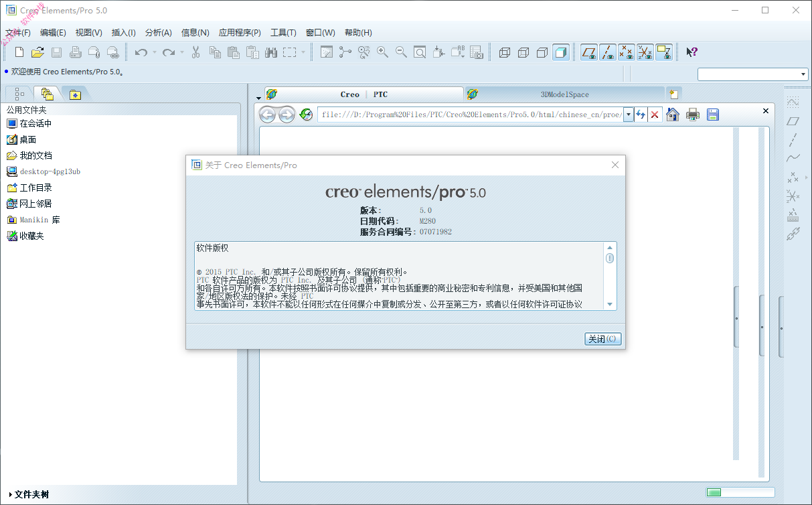812x505 pixels.
Task: Open the Model Tree navigator tab
Action: pos(19,94)
